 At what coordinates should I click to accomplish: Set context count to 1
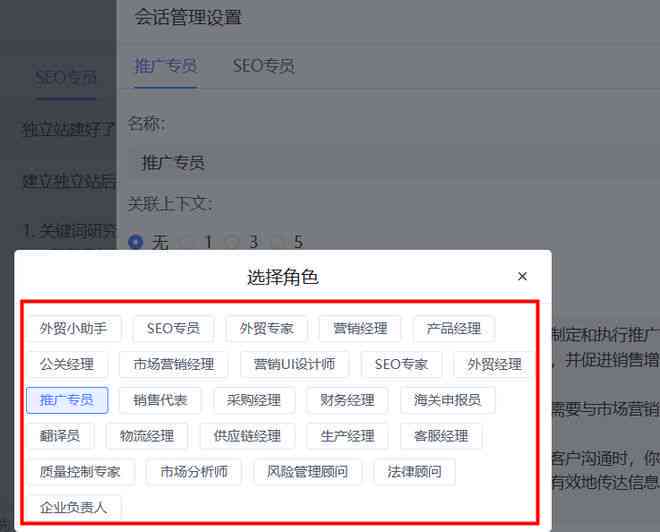click(x=188, y=242)
